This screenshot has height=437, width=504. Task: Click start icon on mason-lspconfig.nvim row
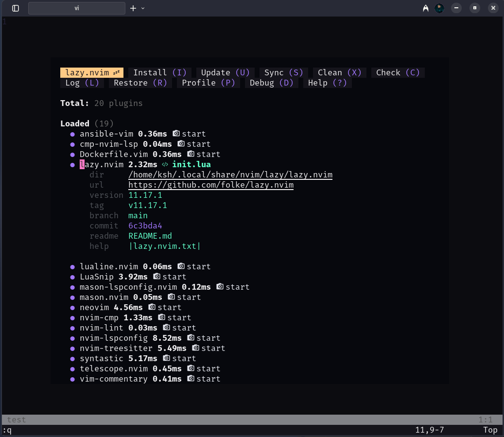220,287
